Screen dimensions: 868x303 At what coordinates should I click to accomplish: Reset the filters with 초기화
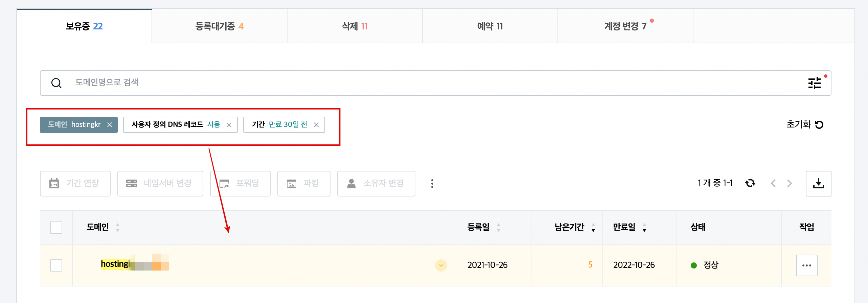tap(805, 124)
